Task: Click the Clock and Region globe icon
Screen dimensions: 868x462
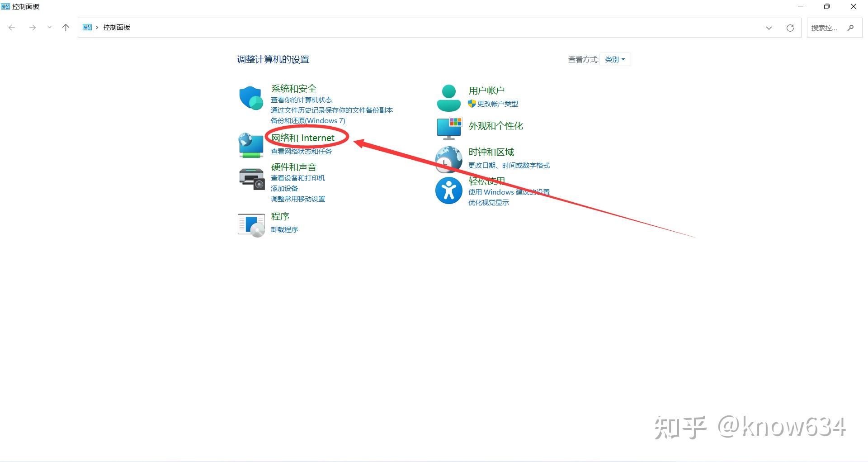Action: pos(448,159)
